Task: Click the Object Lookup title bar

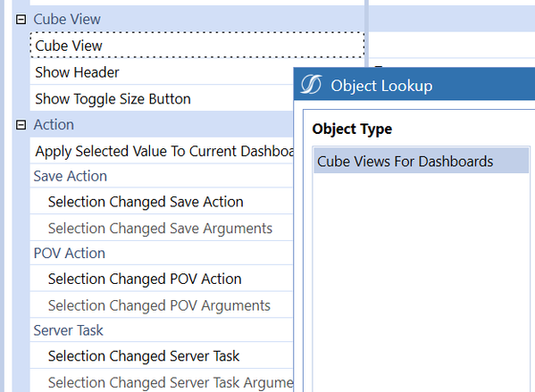Action: pos(414,84)
